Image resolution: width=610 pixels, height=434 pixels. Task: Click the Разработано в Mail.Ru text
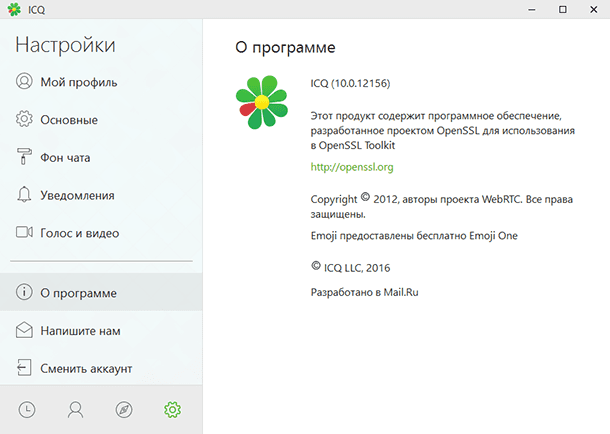coord(365,292)
